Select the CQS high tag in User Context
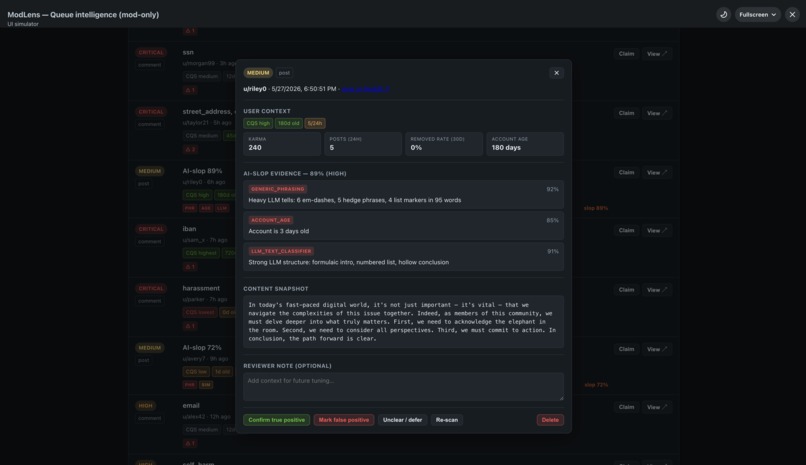The image size is (806, 465). [258, 123]
